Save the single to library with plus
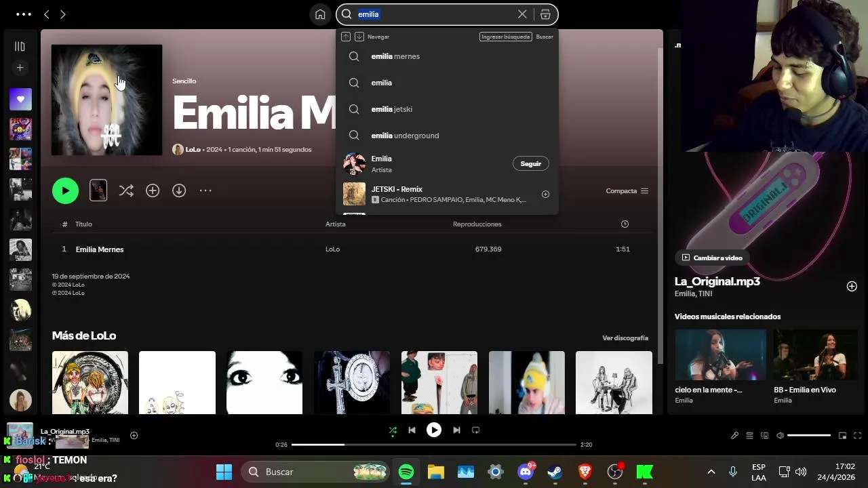 153,190
